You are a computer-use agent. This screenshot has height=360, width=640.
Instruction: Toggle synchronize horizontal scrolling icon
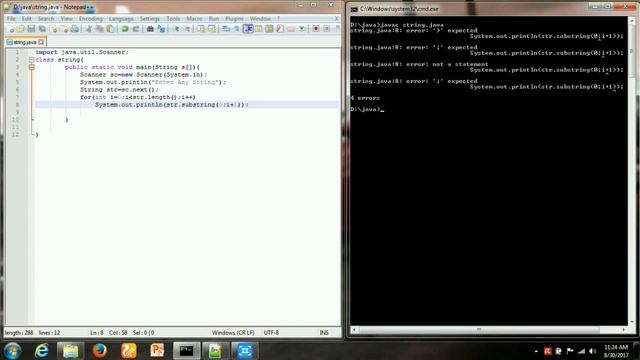(x=212, y=29)
